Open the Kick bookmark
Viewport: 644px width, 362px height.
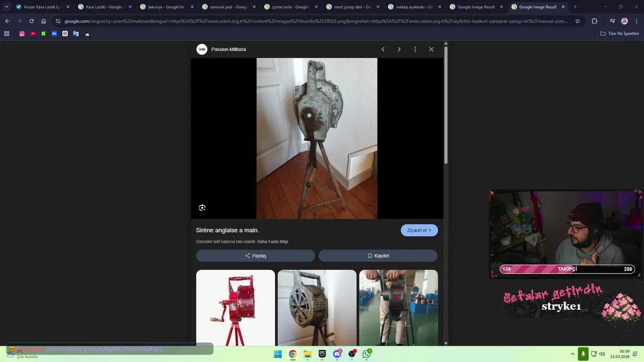click(43, 34)
